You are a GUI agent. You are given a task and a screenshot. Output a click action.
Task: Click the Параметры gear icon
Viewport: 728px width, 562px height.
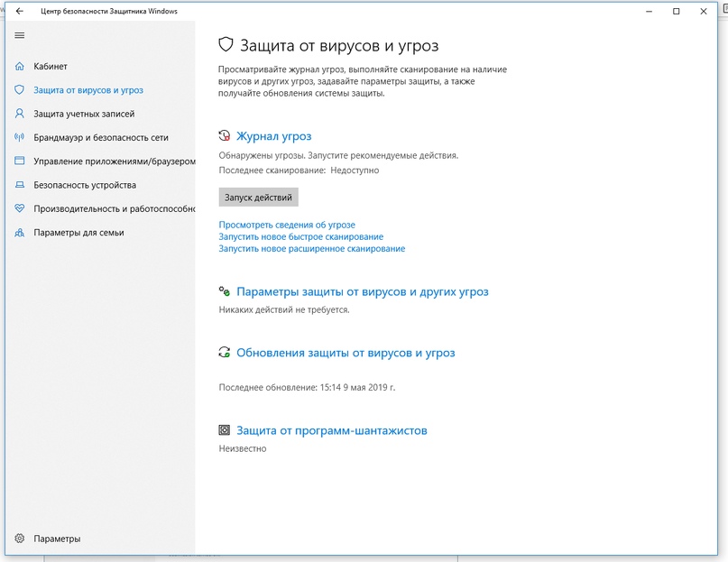[x=20, y=539]
